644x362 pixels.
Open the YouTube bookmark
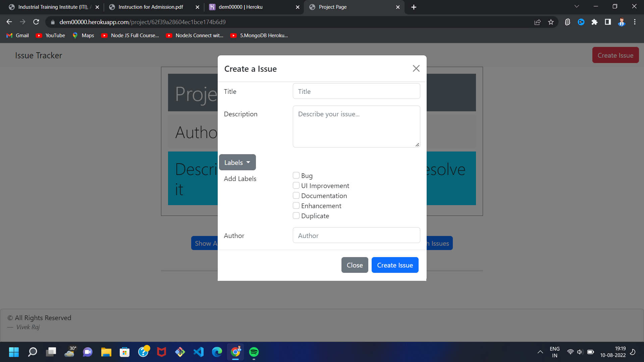coord(50,35)
